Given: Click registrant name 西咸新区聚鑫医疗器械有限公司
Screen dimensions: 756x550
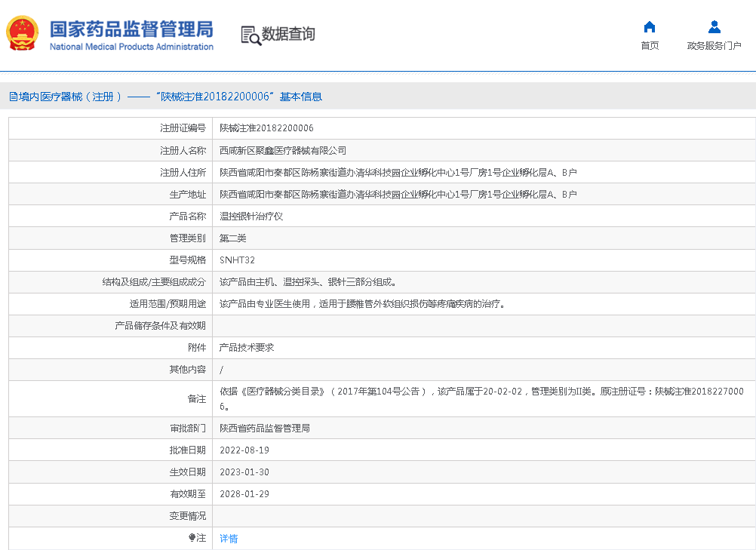Looking at the screenshot, I should click(283, 150).
